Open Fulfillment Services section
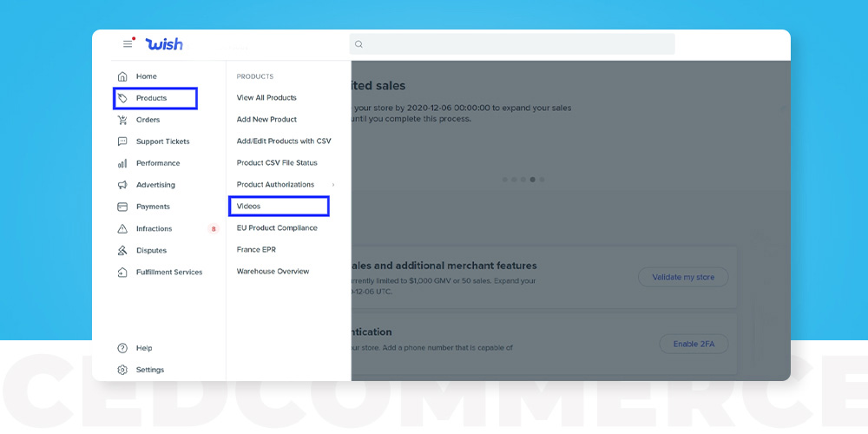This screenshot has width=868, height=434. click(x=169, y=273)
